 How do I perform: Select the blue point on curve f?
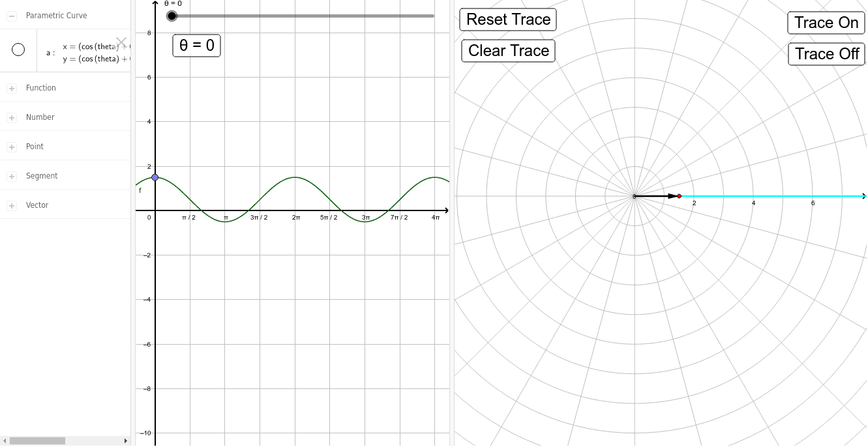(155, 177)
